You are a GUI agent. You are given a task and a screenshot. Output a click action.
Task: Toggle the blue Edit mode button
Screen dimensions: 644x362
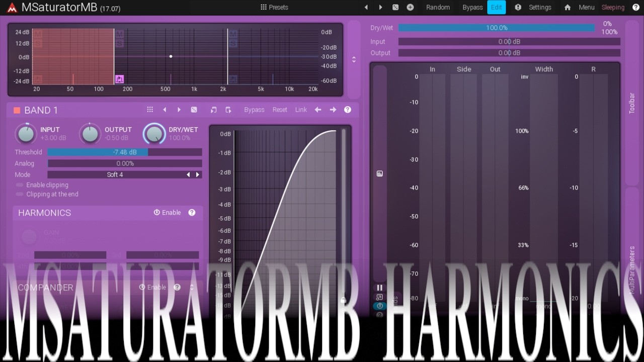point(497,7)
